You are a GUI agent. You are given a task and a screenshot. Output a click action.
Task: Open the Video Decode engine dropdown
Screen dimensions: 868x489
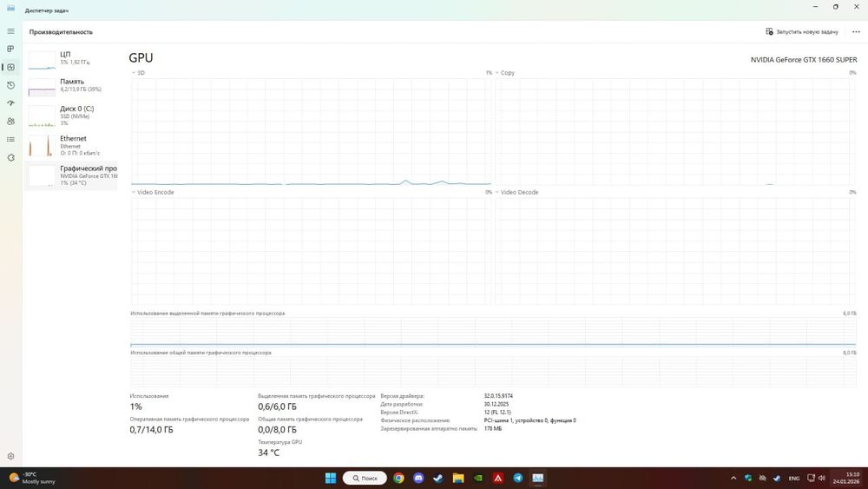point(516,192)
